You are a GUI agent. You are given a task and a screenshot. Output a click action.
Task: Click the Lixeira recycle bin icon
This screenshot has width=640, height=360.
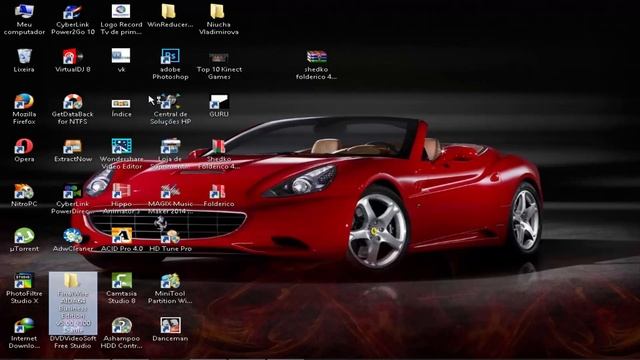(24, 56)
